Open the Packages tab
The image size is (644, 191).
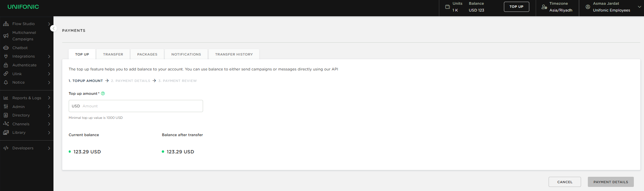[147, 54]
